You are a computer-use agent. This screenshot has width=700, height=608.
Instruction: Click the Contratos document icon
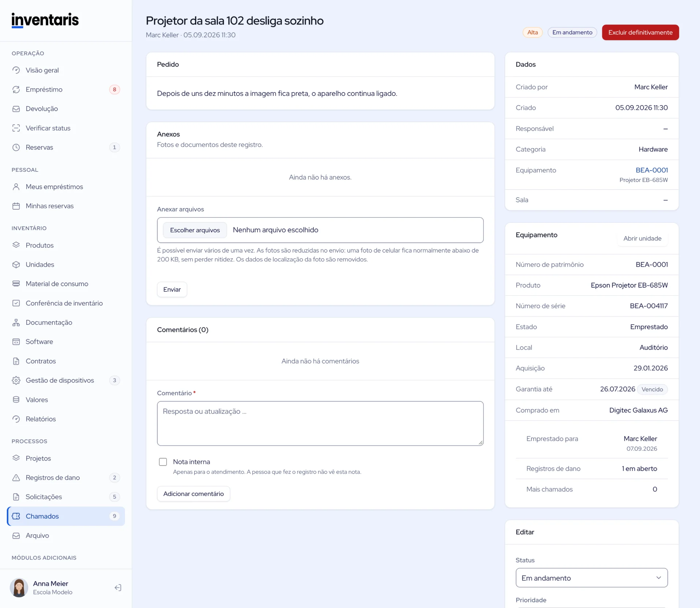(16, 361)
